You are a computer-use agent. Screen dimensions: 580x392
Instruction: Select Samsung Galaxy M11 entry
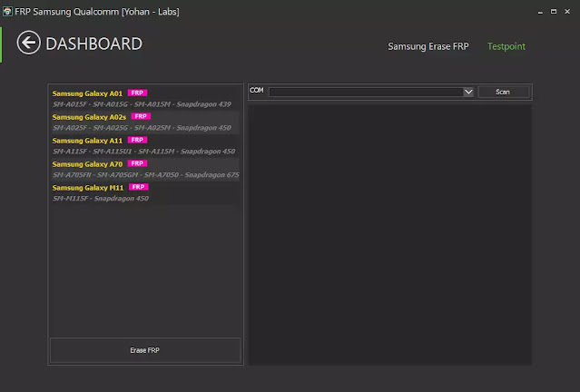[x=145, y=192]
